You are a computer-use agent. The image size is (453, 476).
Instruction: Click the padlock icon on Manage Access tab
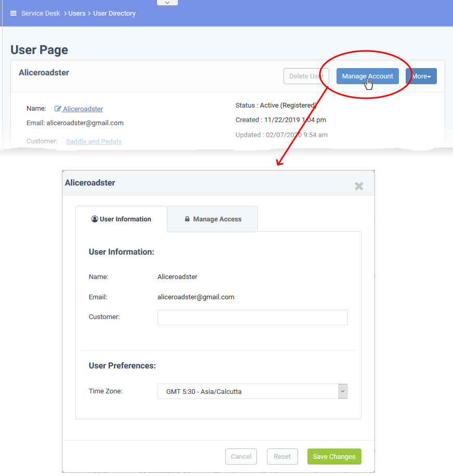pos(187,219)
